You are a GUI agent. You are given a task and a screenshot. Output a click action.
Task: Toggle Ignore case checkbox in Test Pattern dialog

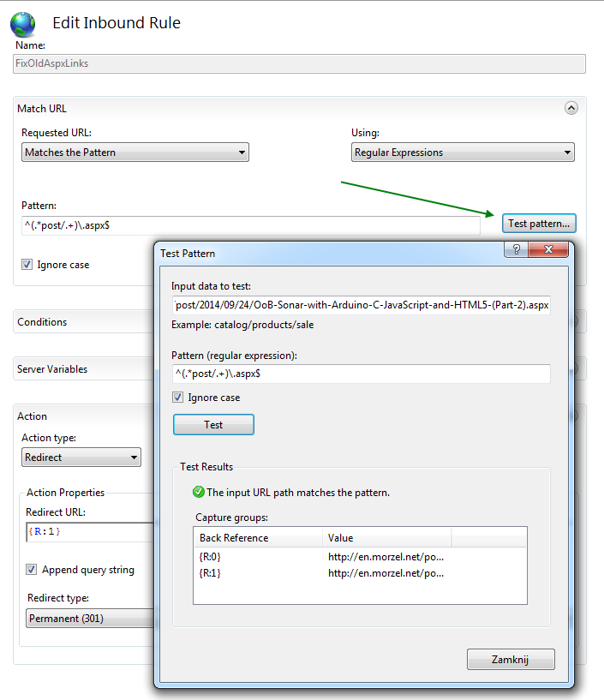(x=178, y=398)
